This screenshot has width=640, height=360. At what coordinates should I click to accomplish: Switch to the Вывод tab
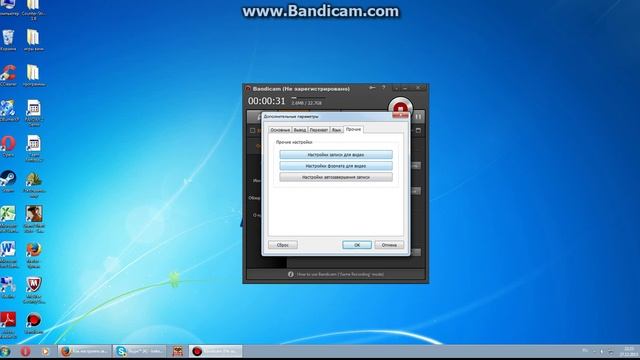[x=300, y=130]
